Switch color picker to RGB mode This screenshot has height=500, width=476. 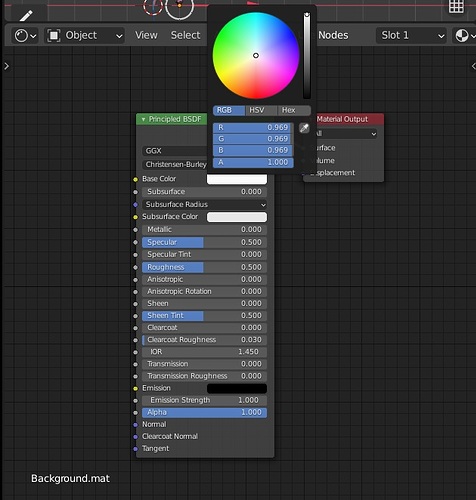click(229, 110)
